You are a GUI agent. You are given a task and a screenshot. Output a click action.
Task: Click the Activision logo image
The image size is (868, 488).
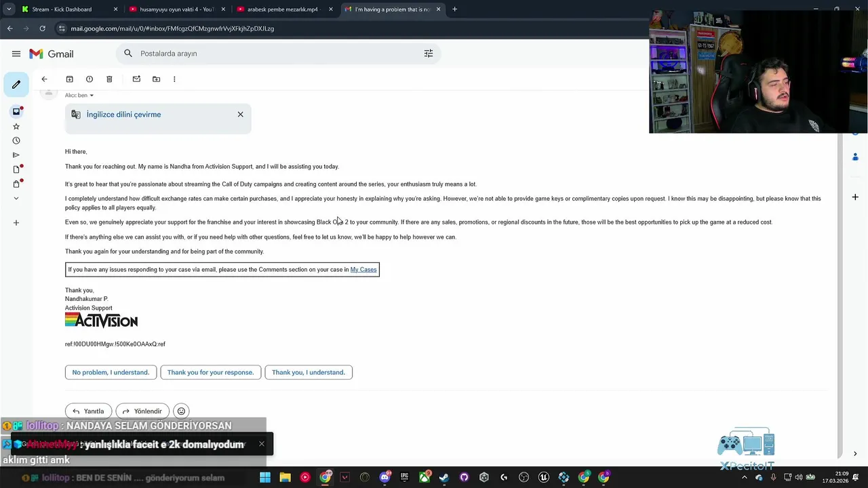click(x=101, y=321)
